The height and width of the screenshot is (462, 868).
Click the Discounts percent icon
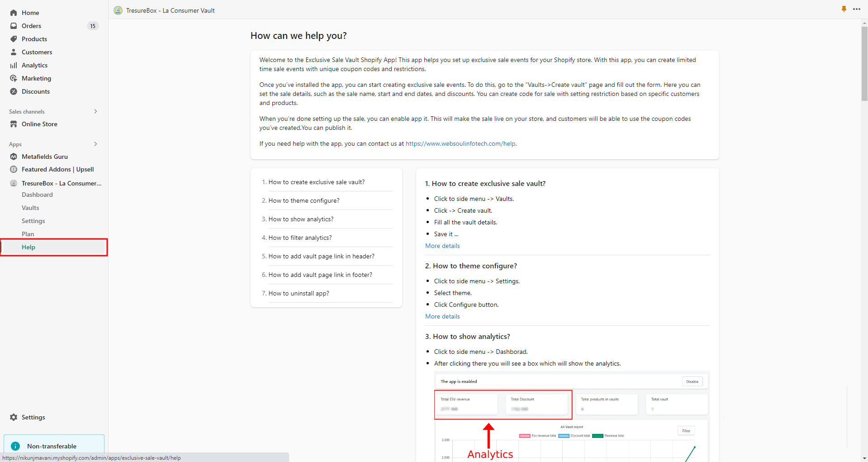tap(14, 91)
